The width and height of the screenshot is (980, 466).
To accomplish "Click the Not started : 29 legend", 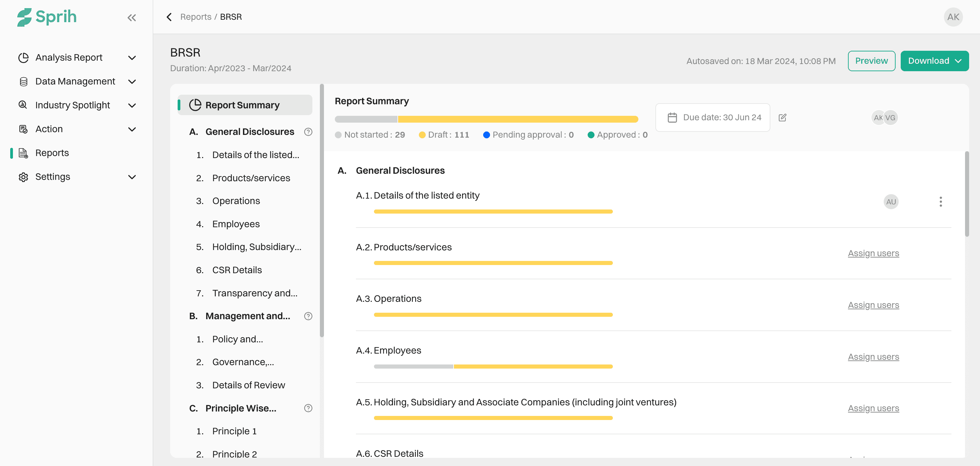I will [370, 135].
